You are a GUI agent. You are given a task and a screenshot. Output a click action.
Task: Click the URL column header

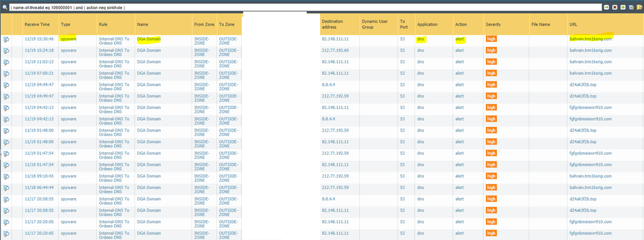605,25
